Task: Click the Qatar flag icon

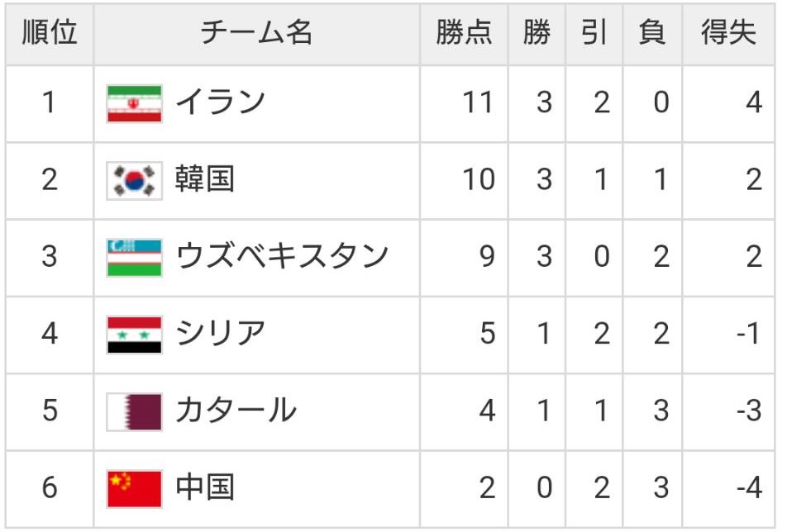Action: tap(134, 411)
